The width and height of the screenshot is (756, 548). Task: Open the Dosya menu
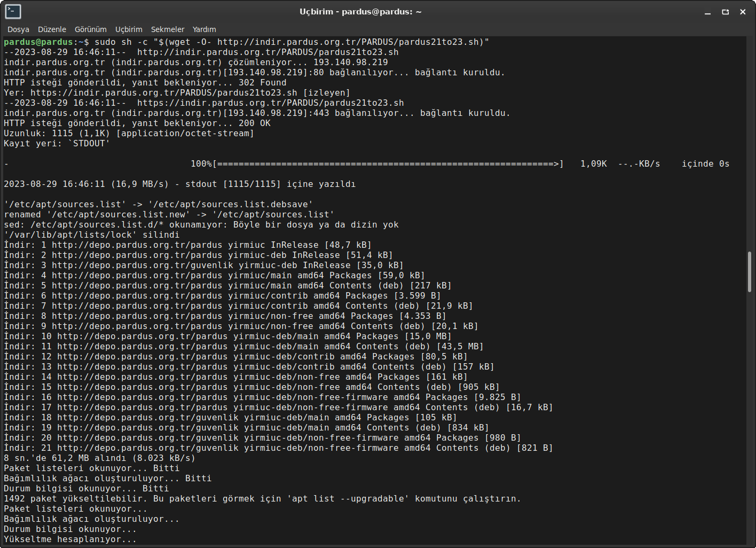point(18,29)
